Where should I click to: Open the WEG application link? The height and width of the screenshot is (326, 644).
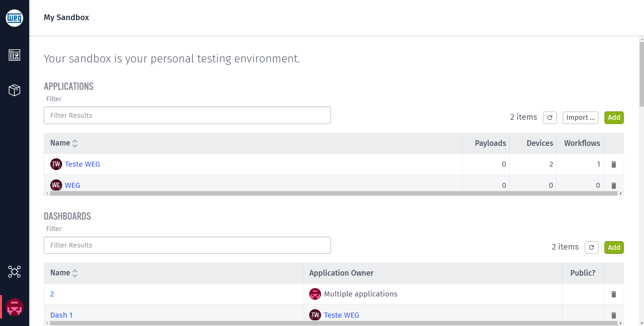[73, 185]
